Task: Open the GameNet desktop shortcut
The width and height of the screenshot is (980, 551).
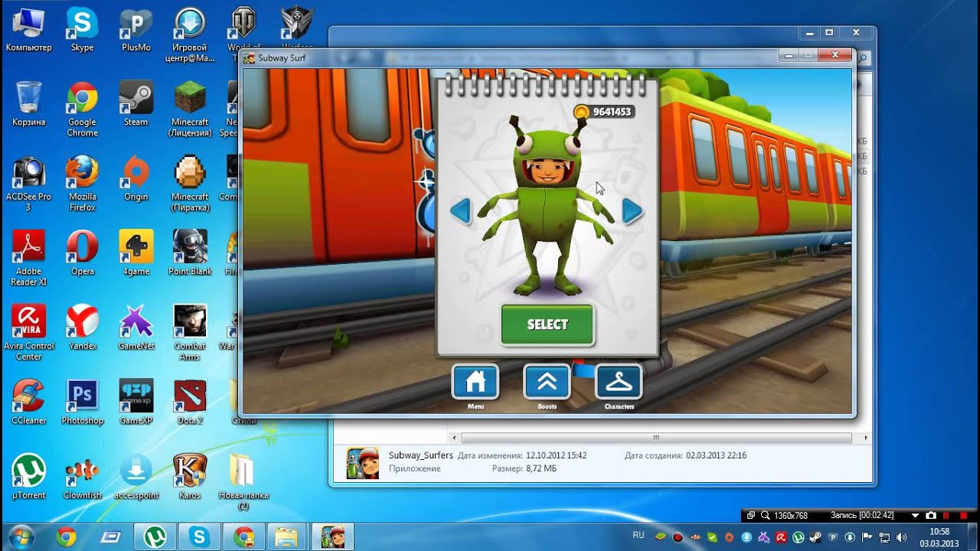Action: coord(136,328)
